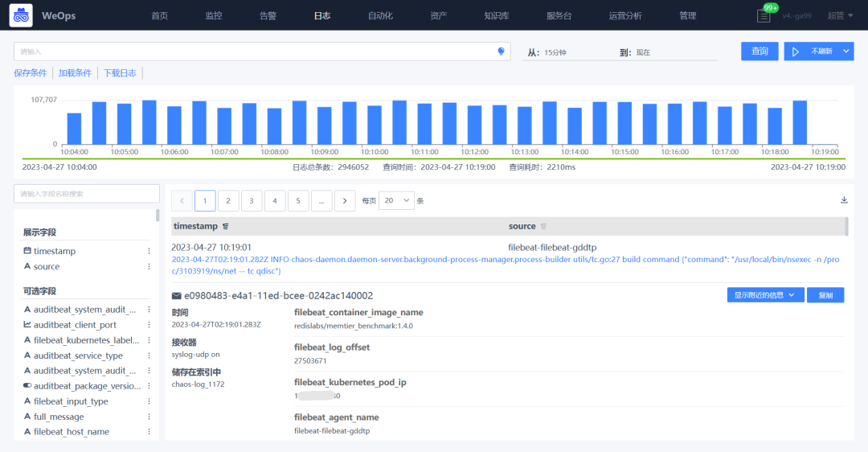
Task: Click the field list scrollbar
Action: coord(158,216)
